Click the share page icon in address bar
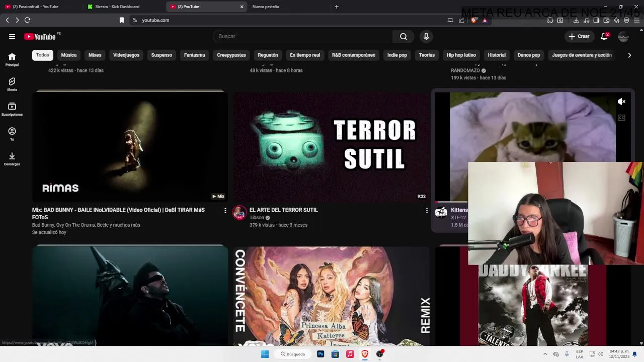 click(x=461, y=20)
